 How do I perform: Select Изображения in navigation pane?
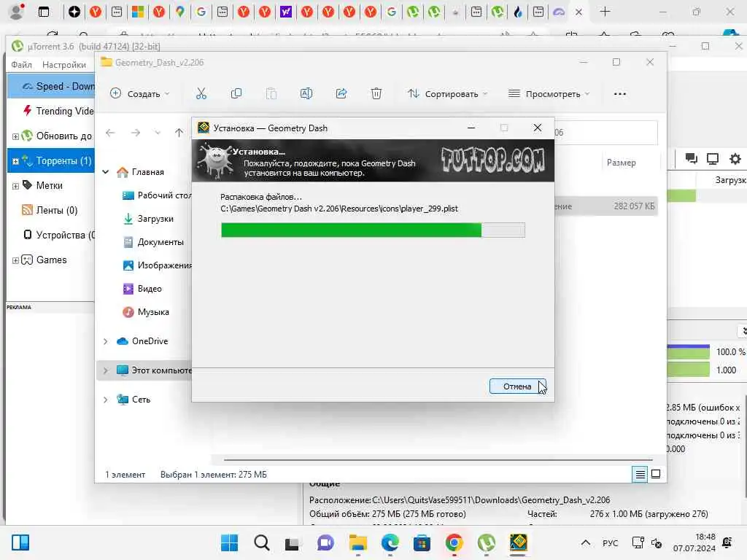click(x=157, y=265)
